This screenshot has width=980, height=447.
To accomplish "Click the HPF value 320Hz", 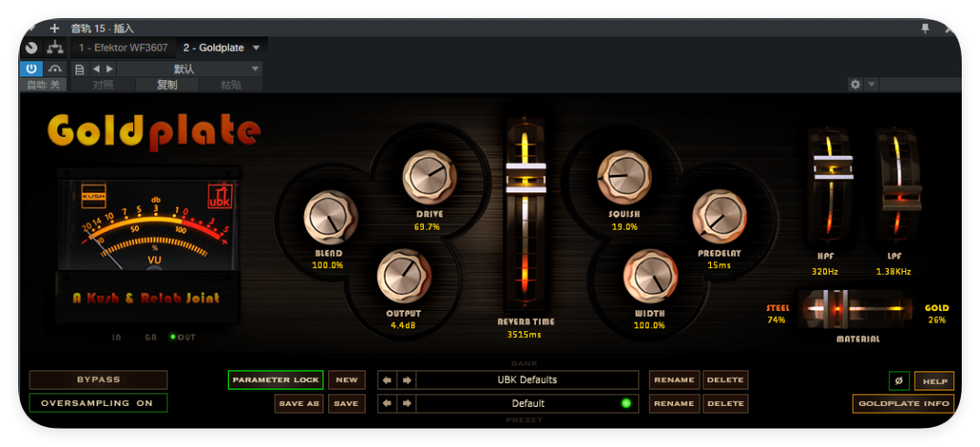I will coord(825,272).
